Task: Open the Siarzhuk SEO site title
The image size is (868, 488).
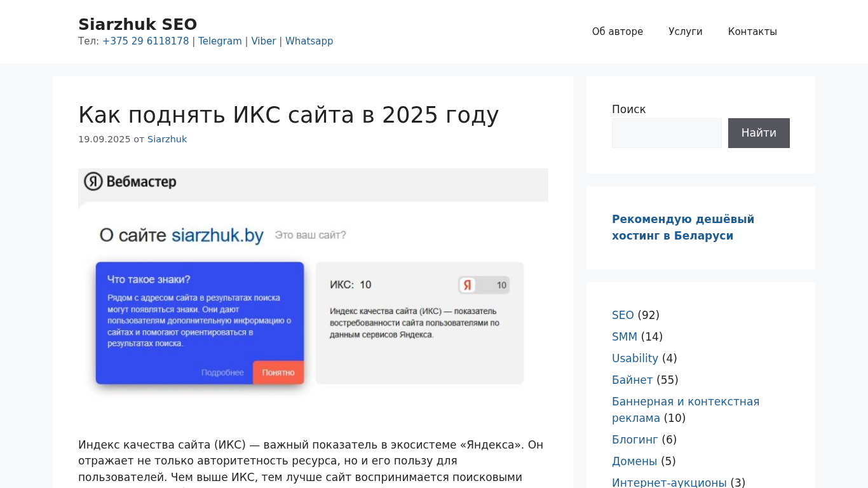Action: (137, 24)
